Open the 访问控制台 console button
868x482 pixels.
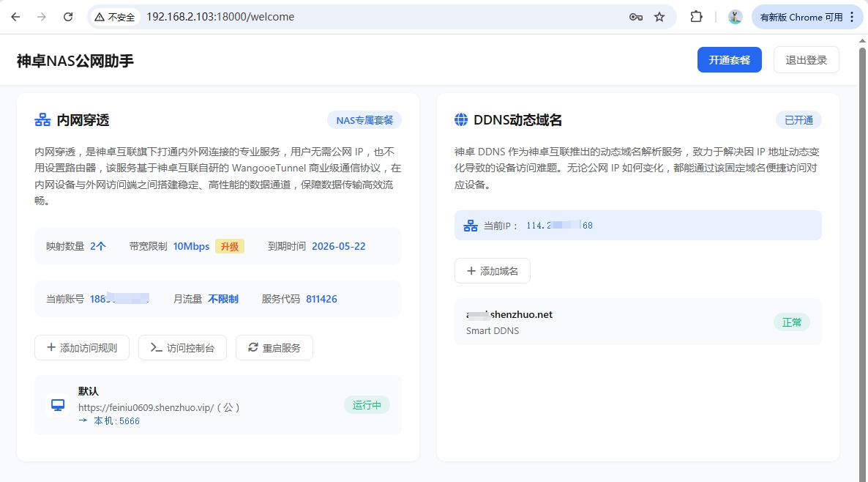[x=182, y=348]
